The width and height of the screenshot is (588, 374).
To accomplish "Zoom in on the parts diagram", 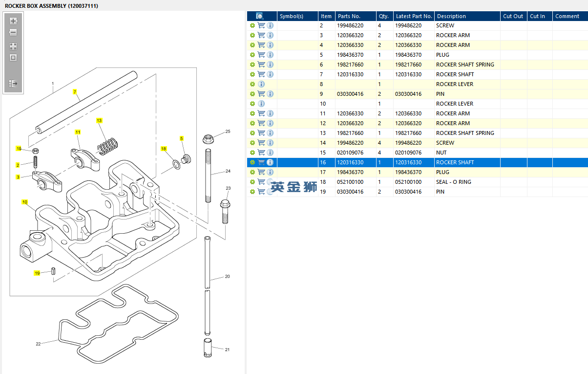I will pyautogui.click(x=13, y=21).
